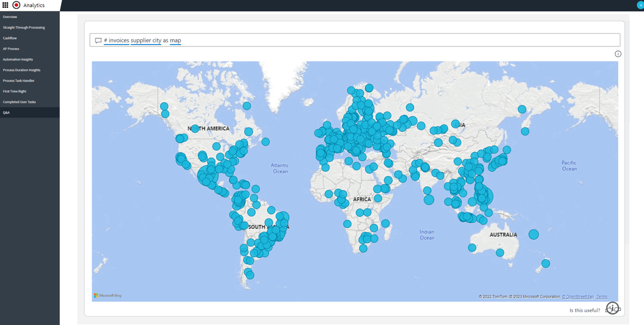Click the Indian Ocean map label
The height and width of the screenshot is (325, 644).
427,235
